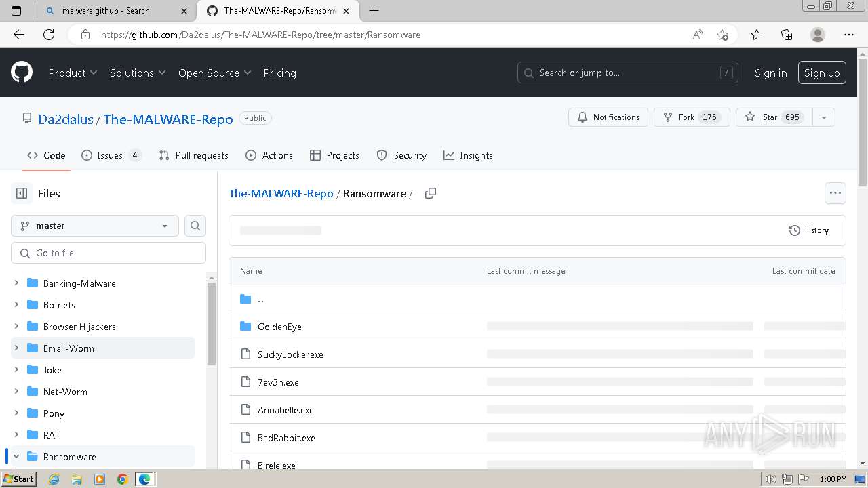Open media player icon in taskbar
Screen dimensions: 868x488
click(x=100, y=479)
